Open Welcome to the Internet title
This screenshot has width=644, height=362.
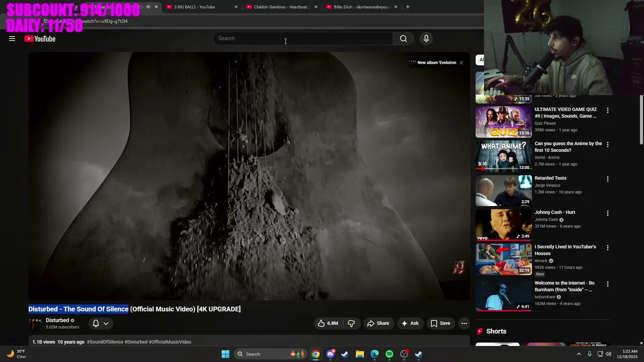coord(565,287)
